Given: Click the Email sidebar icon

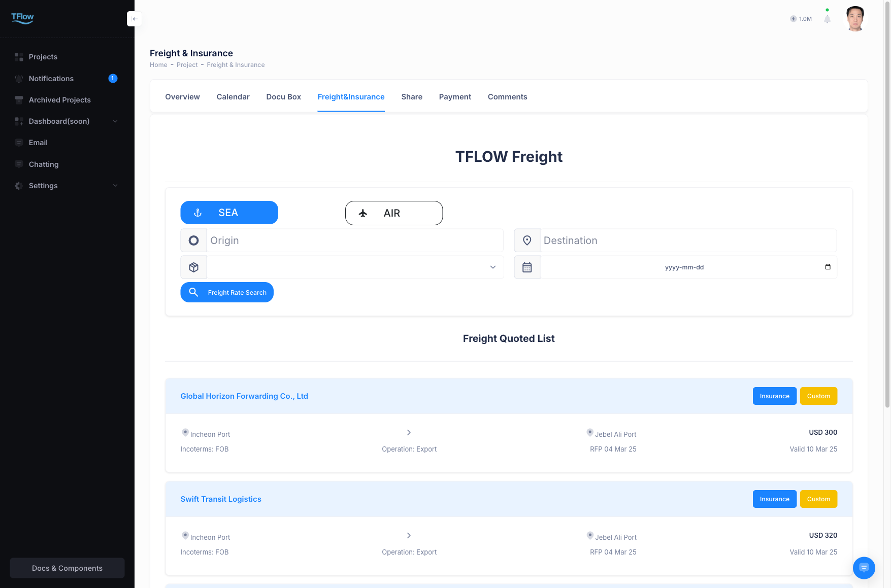Looking at the screenshot, I should pyautogui.click(x=19, y=143).
